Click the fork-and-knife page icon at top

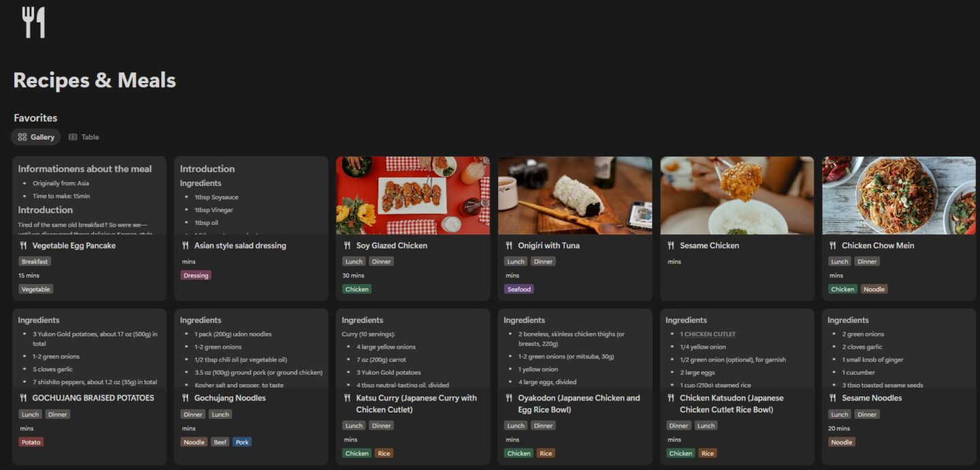[32, 21]
